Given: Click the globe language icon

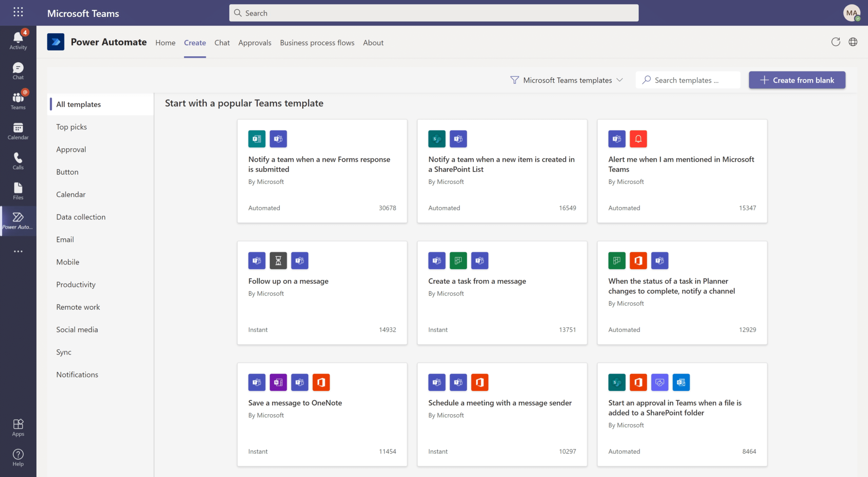Looking at the screenshot, I should pos(853,42).
